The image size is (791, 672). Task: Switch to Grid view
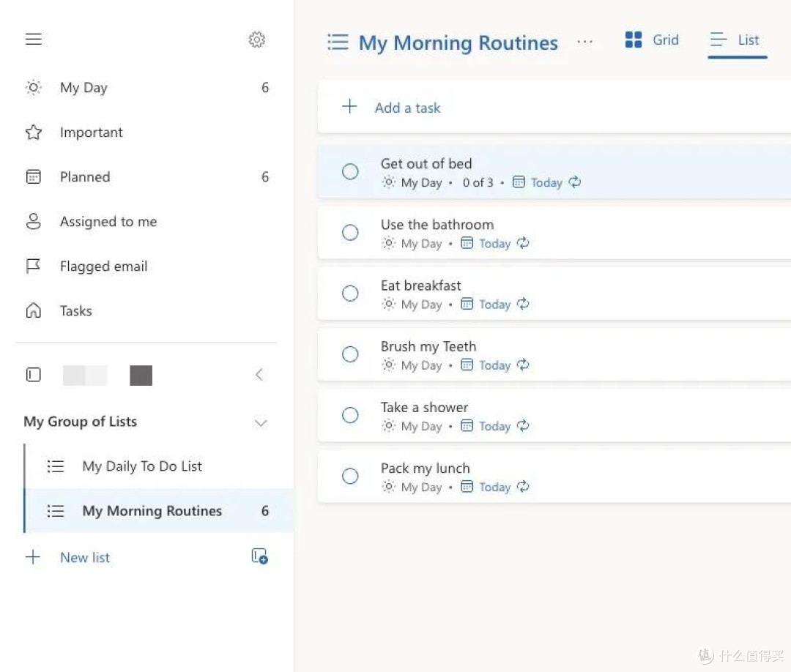[x=652, y=40]
